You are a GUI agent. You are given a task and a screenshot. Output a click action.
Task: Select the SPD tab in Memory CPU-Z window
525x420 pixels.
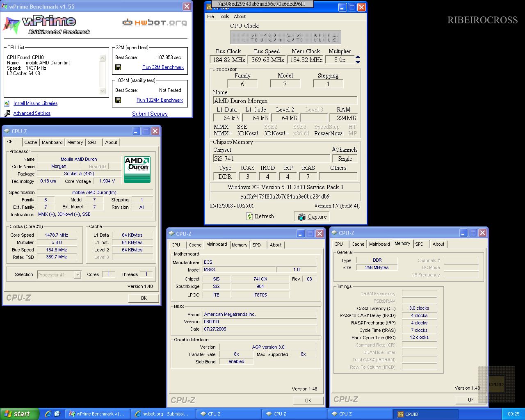pos(419,244)
